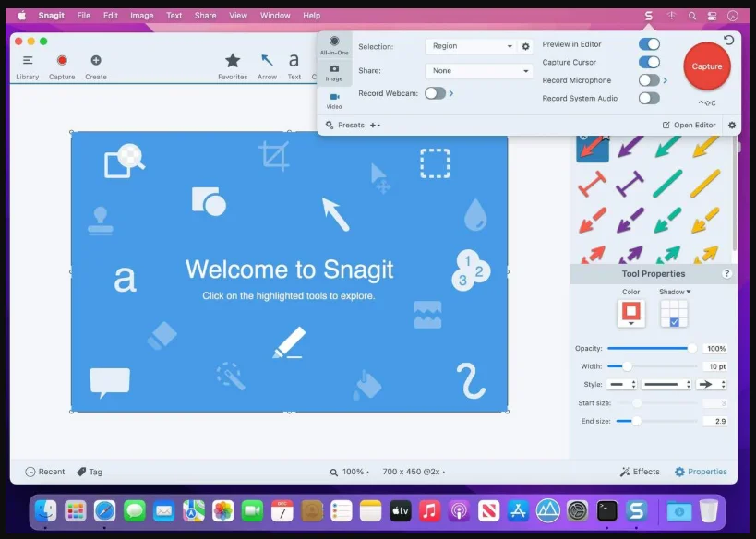Click End size value field 2.9
756x539 pixels.
714,421
